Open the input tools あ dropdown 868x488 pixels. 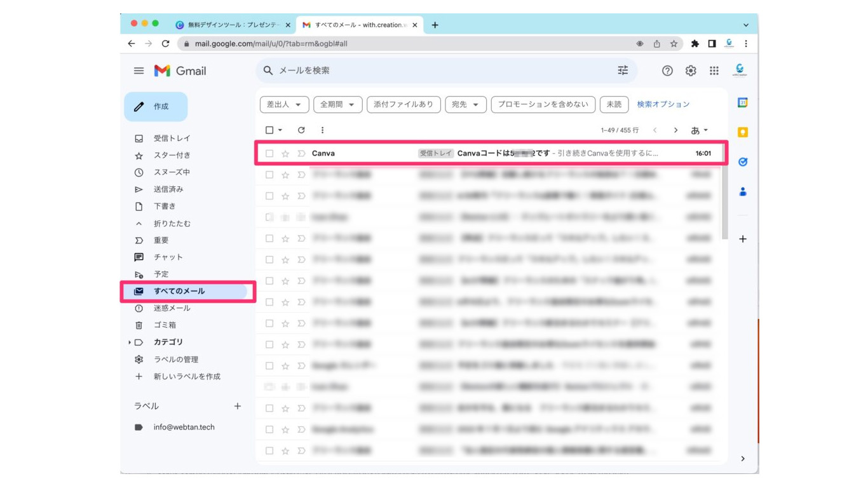tap(699, 130)
